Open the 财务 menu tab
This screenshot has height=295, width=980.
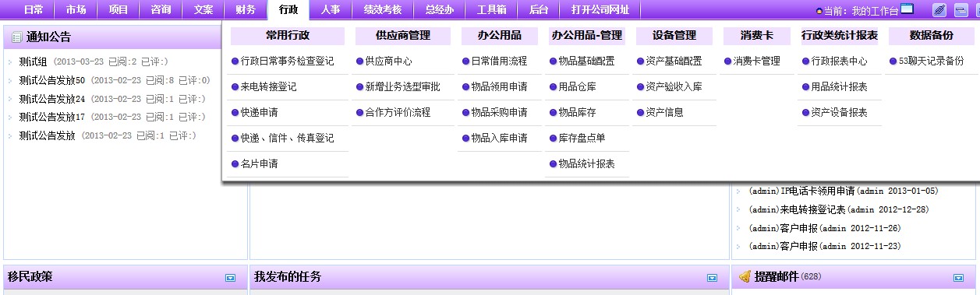point(246,10)
